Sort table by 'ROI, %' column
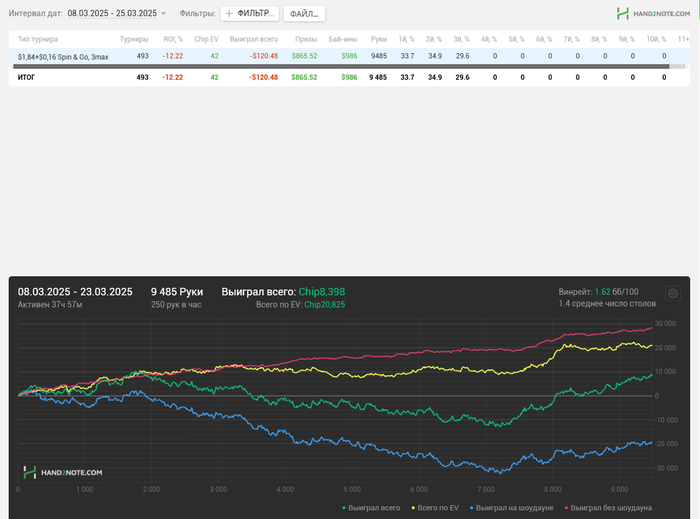 [173, 39]
